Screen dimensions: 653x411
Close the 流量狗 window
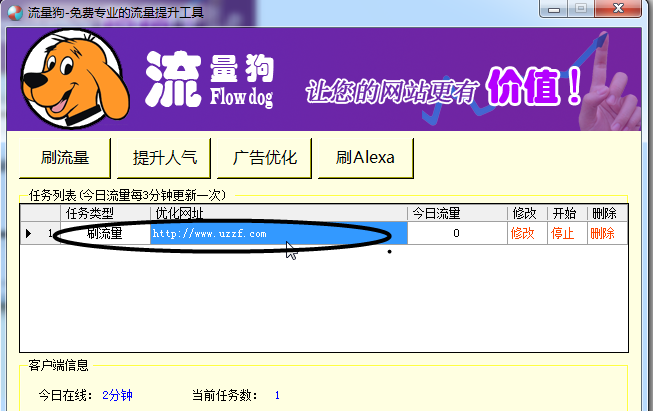click(618, 9)
